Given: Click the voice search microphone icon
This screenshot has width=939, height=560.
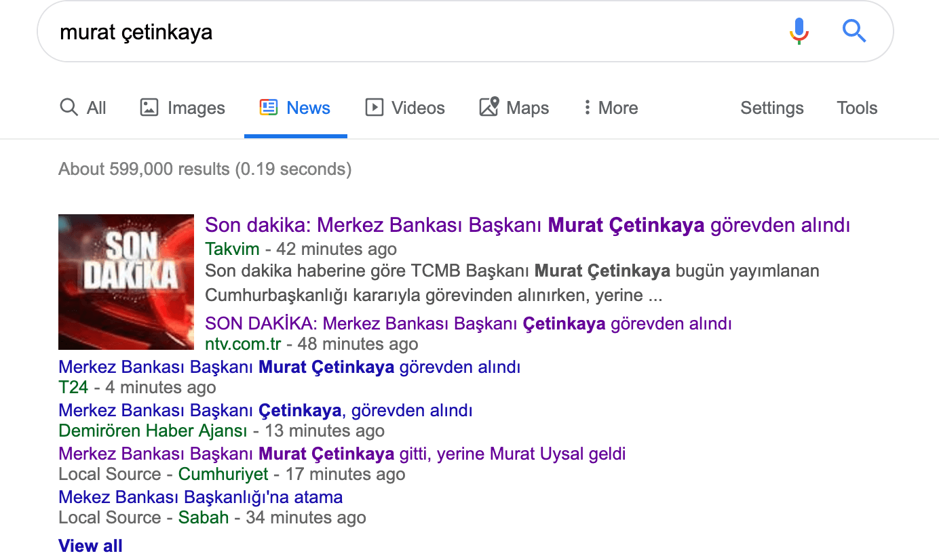Looking at the screenshot, I should coord(799,31).
